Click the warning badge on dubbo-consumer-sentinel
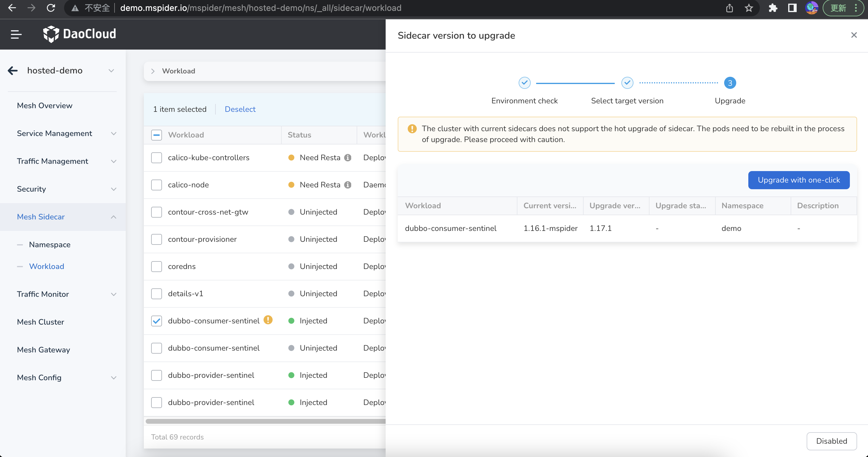 pyautogui.click(x=268, y=320)
